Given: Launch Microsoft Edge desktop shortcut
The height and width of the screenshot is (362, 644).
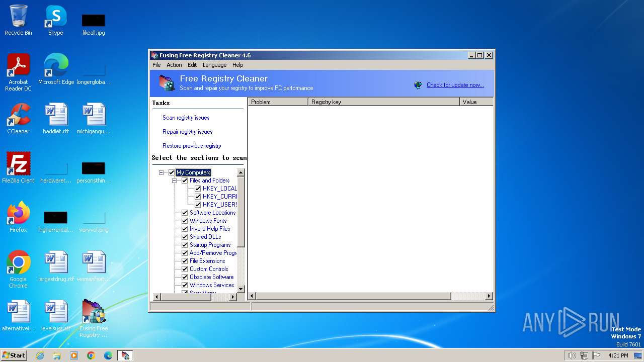Looking at the screenshot, I should [56, 69].
